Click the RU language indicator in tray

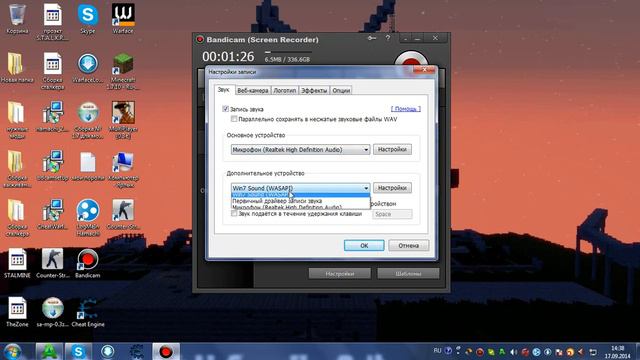click(437, 351)
